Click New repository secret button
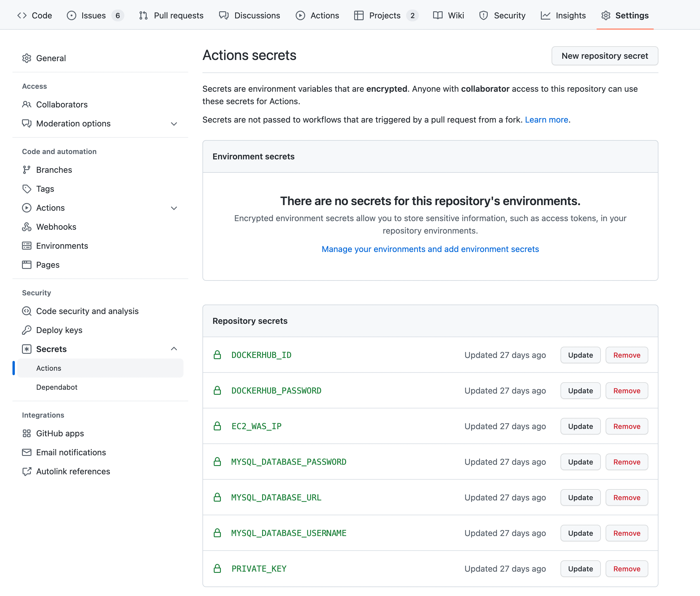This screenshot has height=596, width=700. pos(604,56)
